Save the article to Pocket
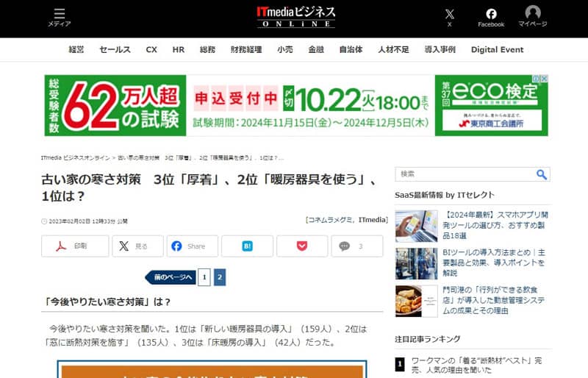The image size is (588, 378). point(302,246)
